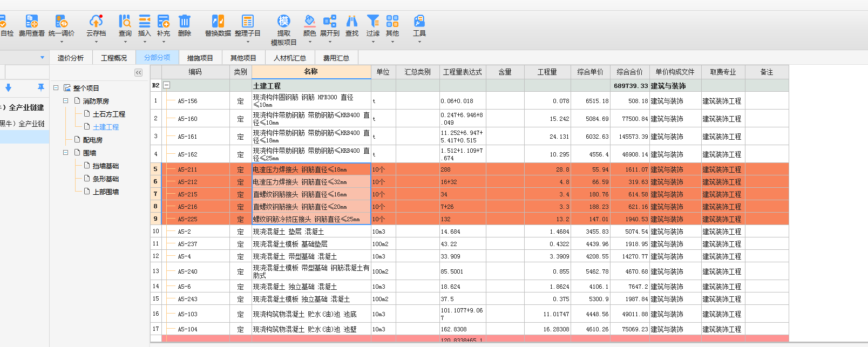Collapse the tree panel with double-chevron button
Viewport: 868px width, 347px height.
click(139, 72)
